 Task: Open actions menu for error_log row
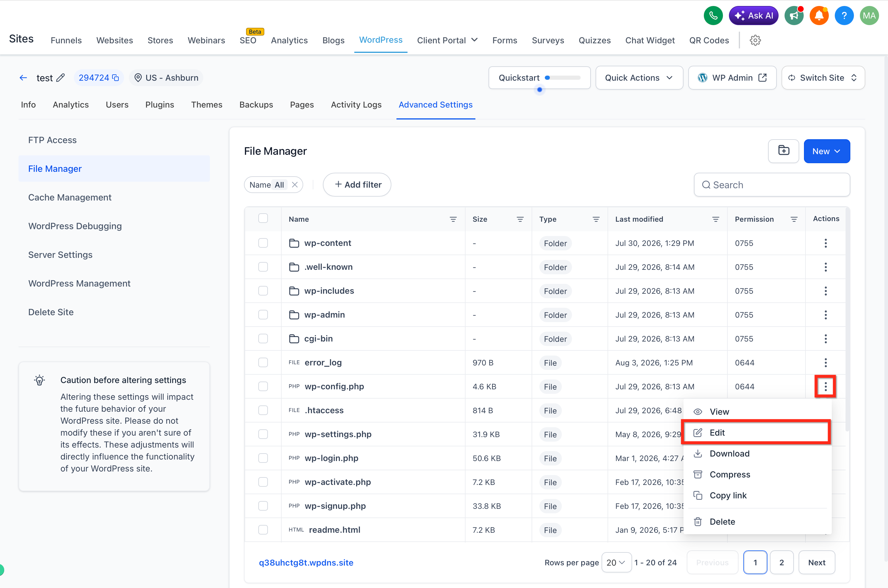pyautogui.click(x=825, y=363)
